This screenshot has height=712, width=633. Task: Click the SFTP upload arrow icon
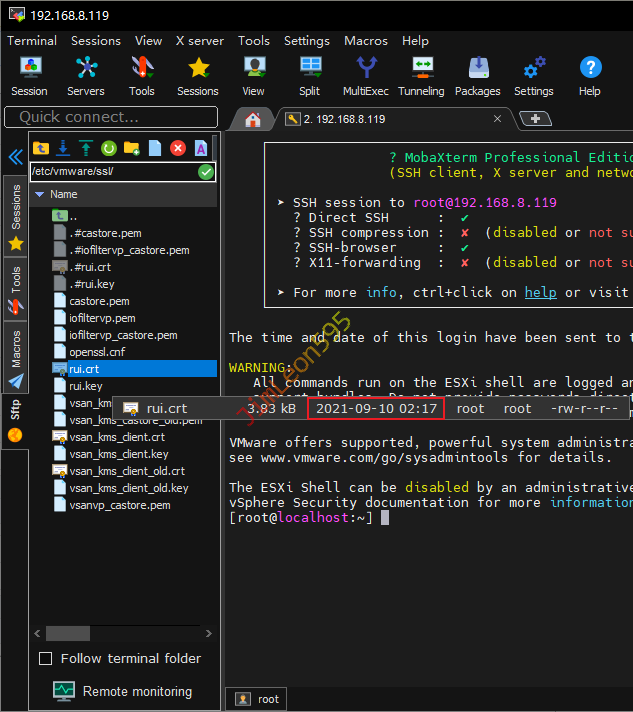click(x=85, y=148)
